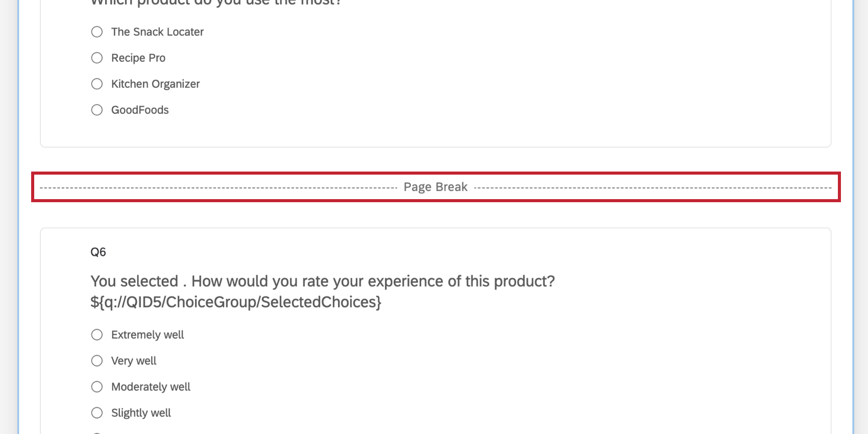Select the Snack Locater radio button
Image resolution: width=868 pixels, height=434 pixels.
pyautogui.click(x=97, y=32)
